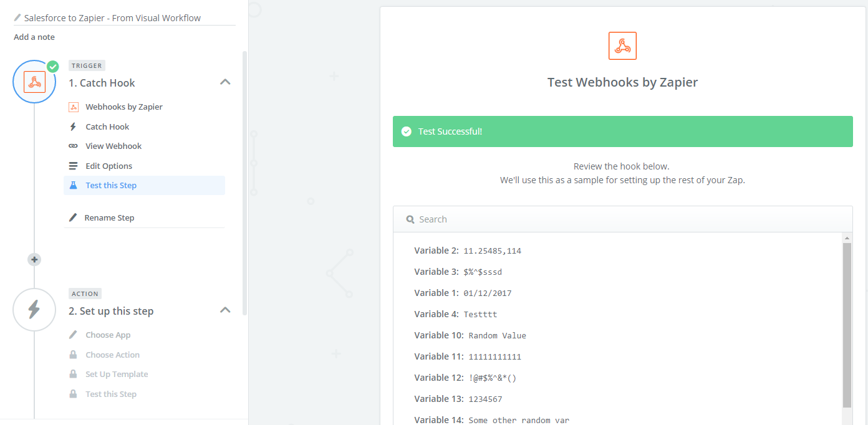Select the highlighted Test this Step item
868x425 pixels.
(144, 185)
